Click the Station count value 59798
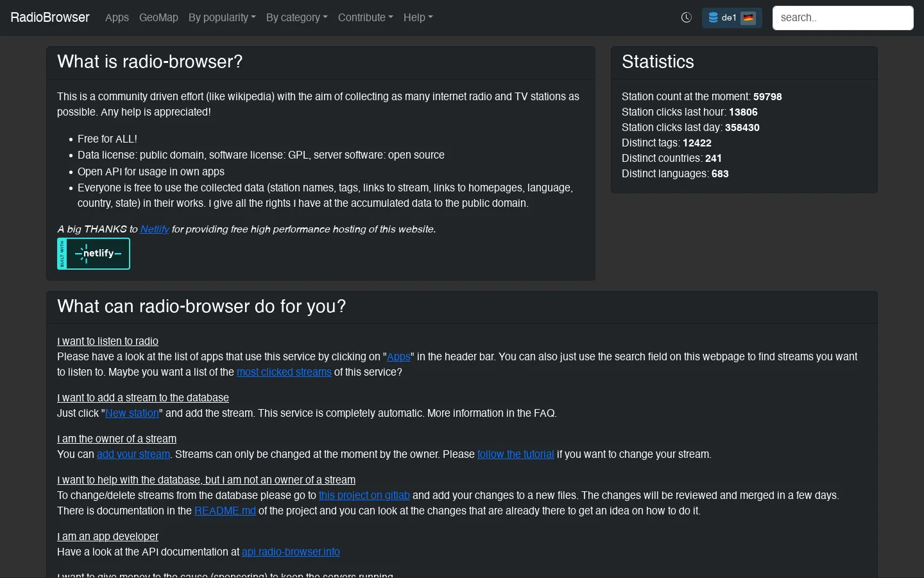 coord(767,97)
